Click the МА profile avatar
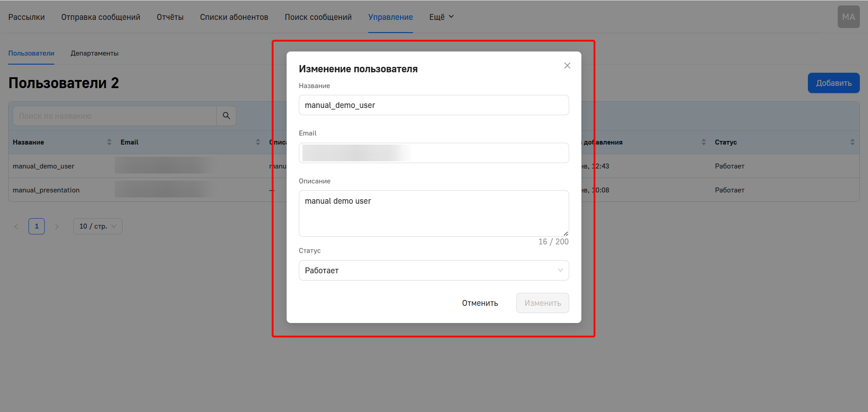Image resolution: width=868 pixels, height=412 pixels. coord(849,17)
